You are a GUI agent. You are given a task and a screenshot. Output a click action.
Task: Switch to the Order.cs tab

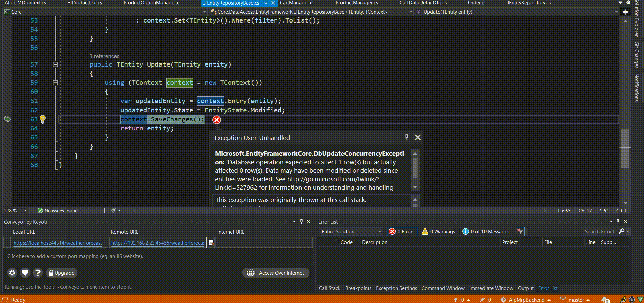point(477,3)
